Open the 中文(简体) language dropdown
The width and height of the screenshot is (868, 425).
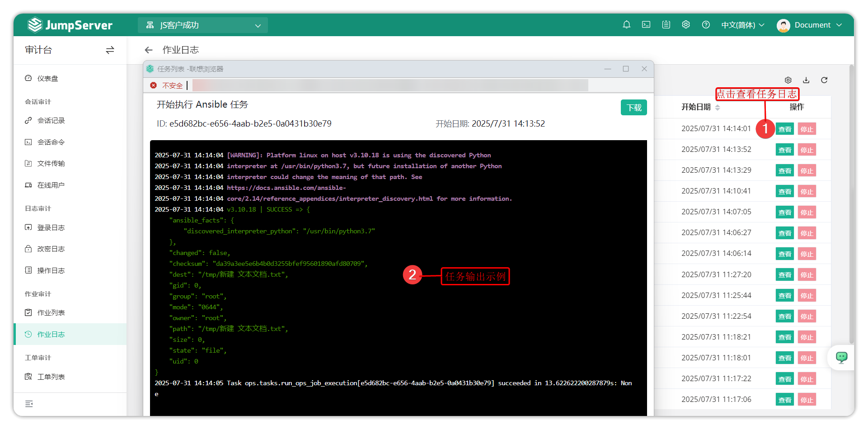click(742, 25)
